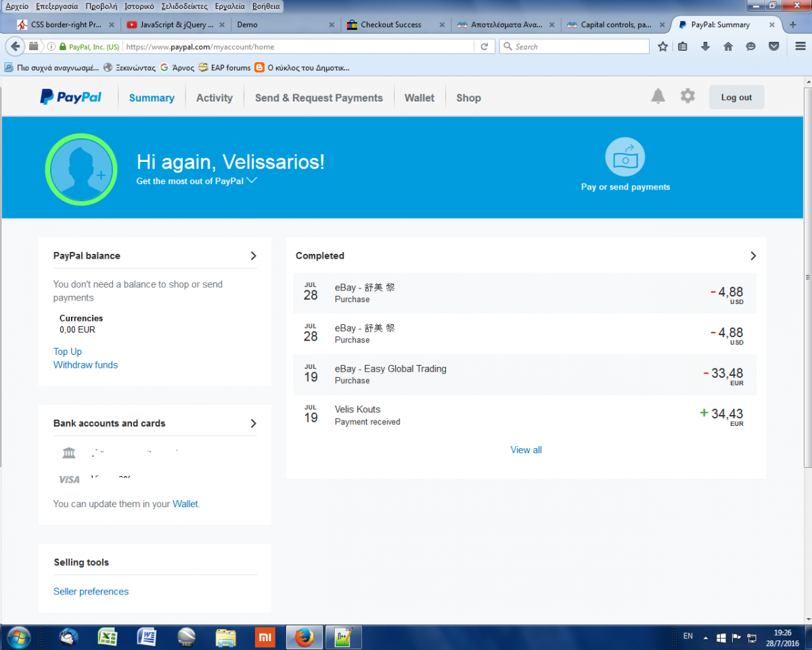
Task: Click the page vertical scrollbar
Action: [807, 278]
